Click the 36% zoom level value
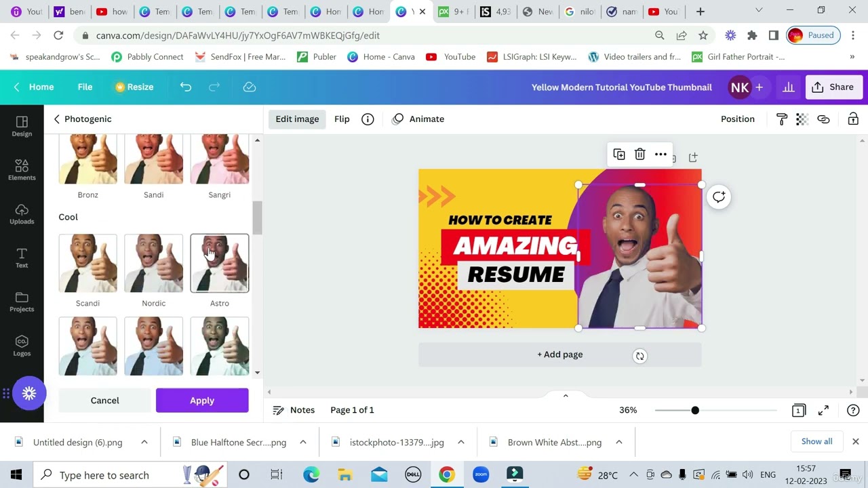Image resolution: width=868 pixels, height=488 pixels. click(x=628, y=410)
